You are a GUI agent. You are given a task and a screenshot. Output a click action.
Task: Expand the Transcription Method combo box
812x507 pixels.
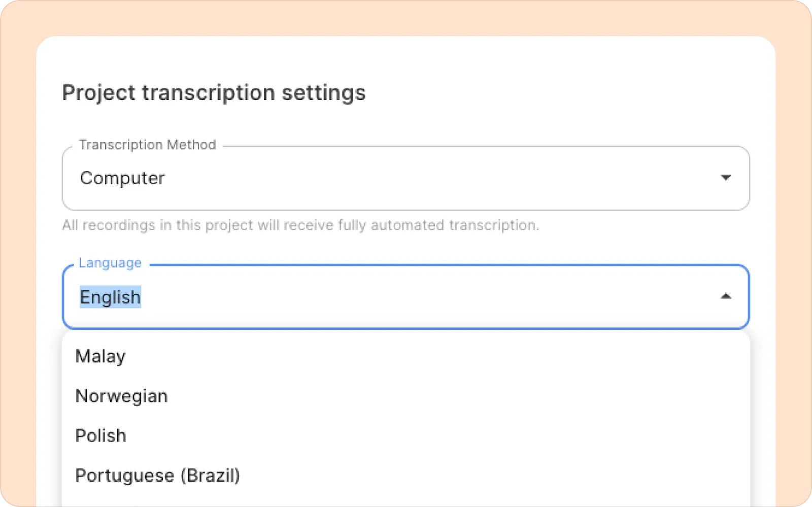(x=405, y=178)
